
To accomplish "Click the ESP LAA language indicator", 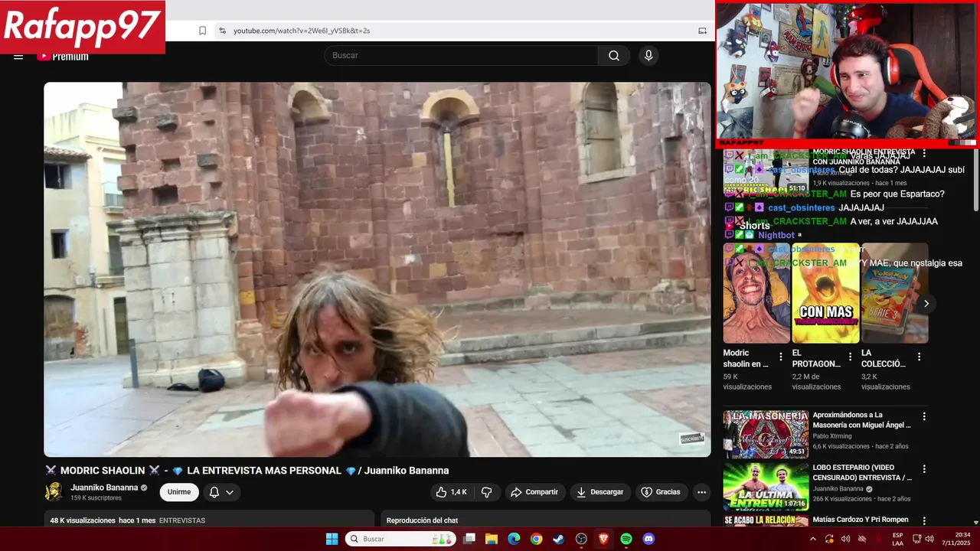I will click(x=897, y=539).
